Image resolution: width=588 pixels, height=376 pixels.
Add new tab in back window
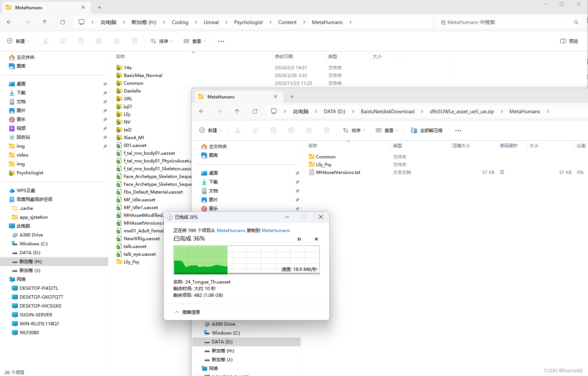click(99, 7)
